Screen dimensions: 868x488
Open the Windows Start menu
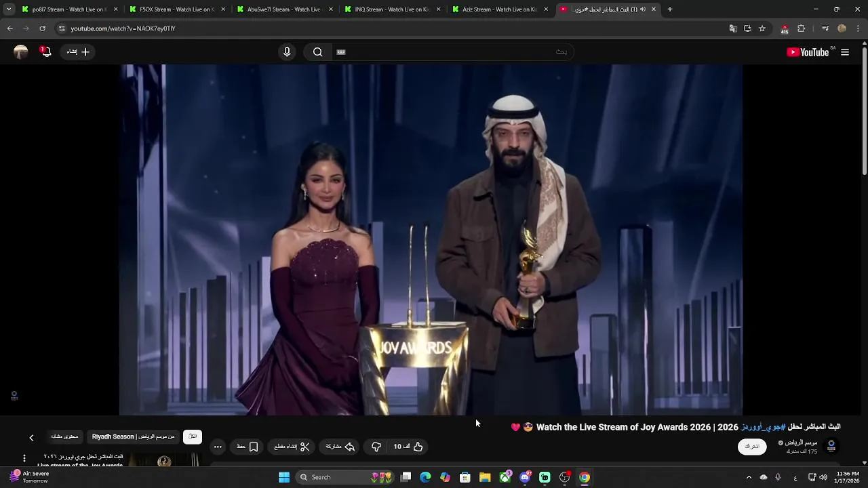(284, 477)
